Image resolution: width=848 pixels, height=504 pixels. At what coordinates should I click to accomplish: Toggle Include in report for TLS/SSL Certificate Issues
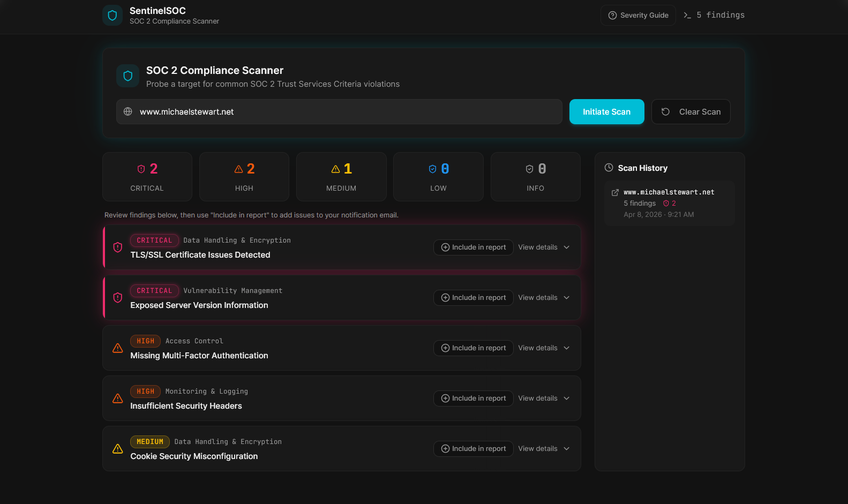[473, 247]
